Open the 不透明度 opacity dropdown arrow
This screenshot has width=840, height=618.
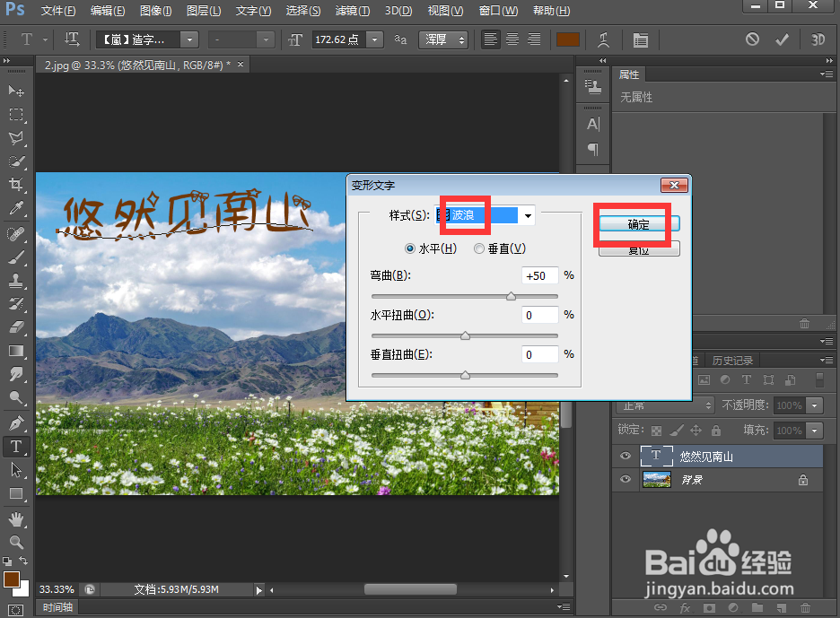(814, 405)
